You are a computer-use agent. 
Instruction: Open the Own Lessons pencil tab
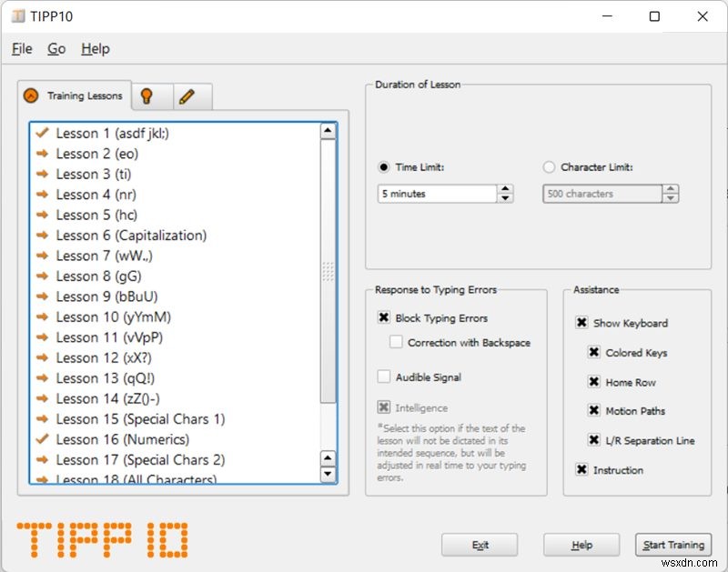192,96
